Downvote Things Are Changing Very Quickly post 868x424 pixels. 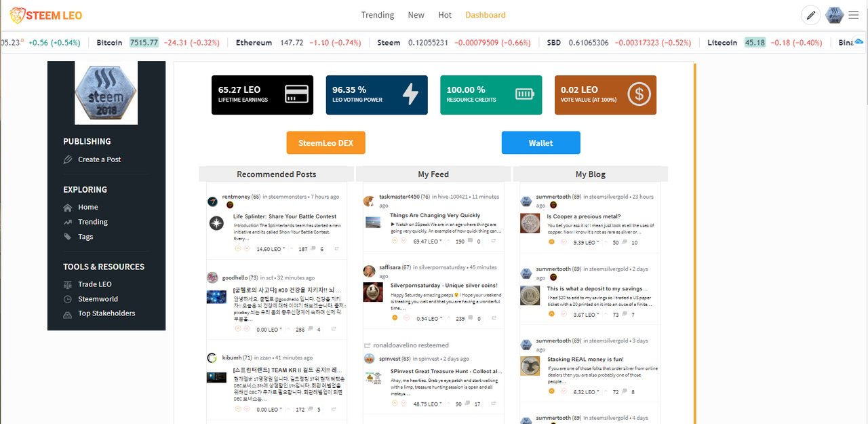(x=403, y=241)
